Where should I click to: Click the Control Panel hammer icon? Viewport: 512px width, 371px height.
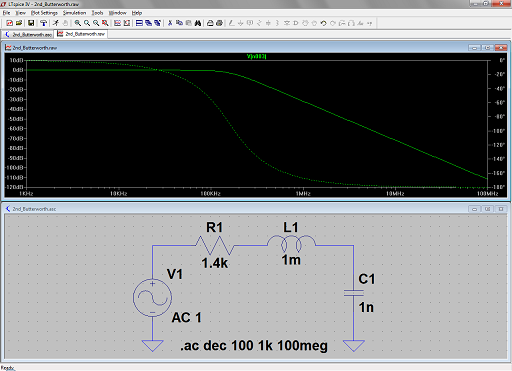coord(43,23)
